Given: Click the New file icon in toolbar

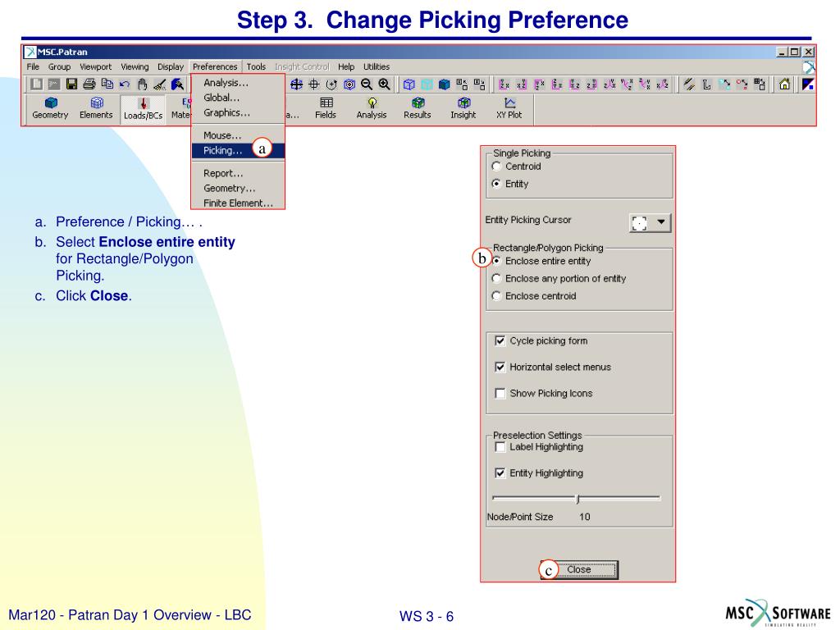Looking at the screenshot, I should (x=36, y=84).
